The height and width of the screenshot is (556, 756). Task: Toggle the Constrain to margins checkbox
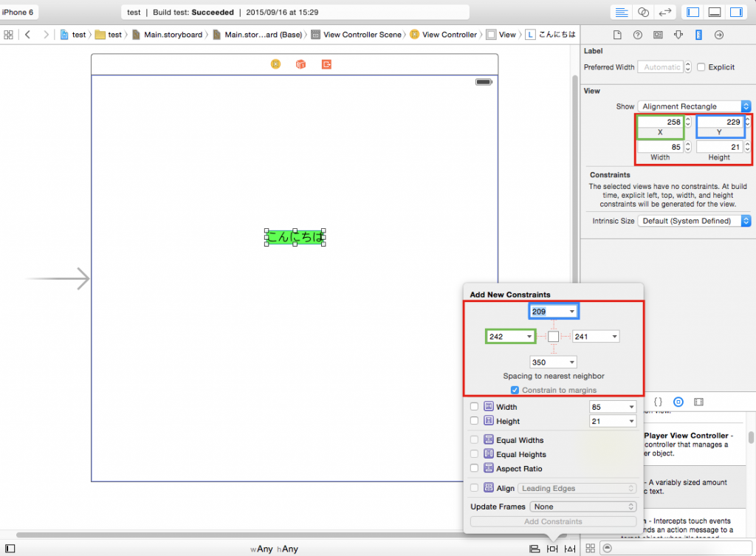coord(516,390)
